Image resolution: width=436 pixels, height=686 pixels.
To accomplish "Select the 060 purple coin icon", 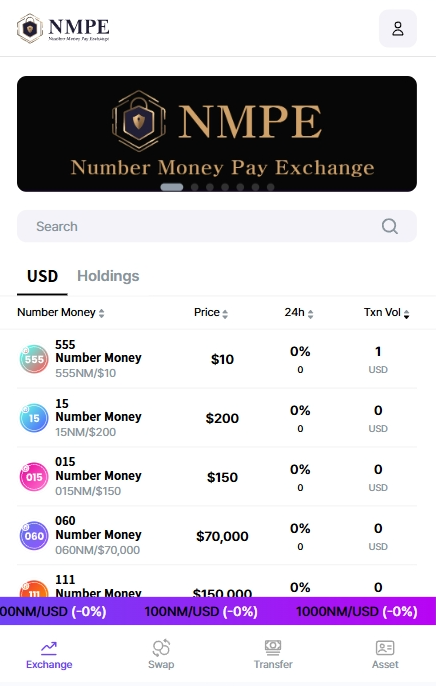I will click(x=34, y=536).
